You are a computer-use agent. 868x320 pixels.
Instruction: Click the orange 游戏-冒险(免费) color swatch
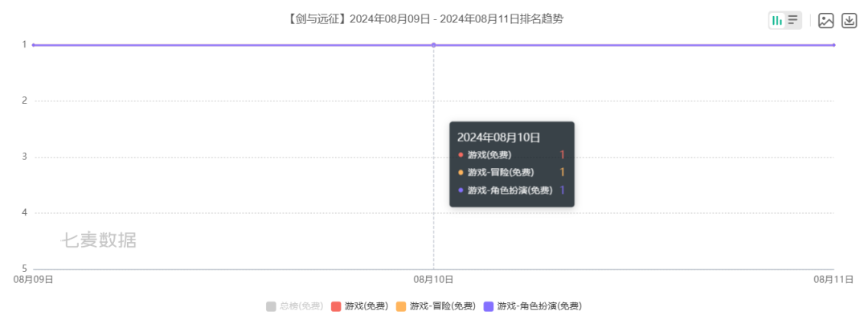[x=401, y=306]
